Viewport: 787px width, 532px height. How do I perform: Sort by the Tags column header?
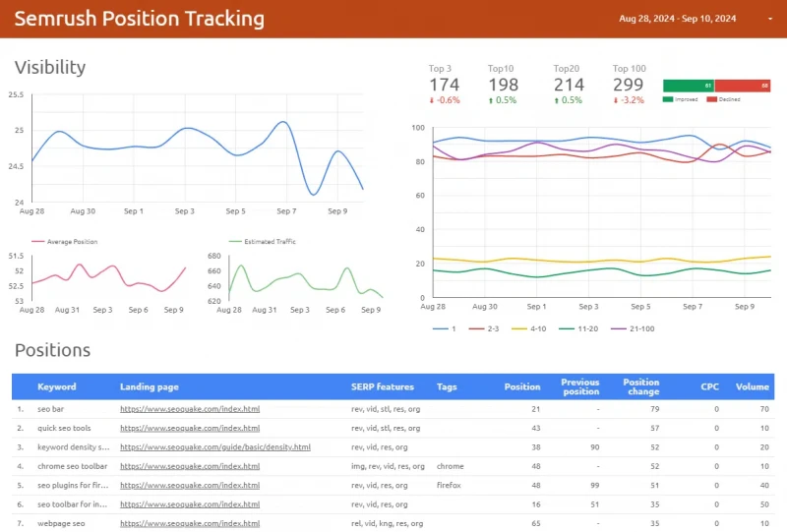[447, 387]
